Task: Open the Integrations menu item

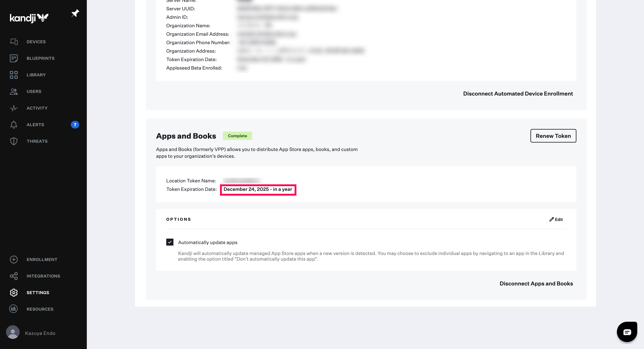Action: pos(43,276)
